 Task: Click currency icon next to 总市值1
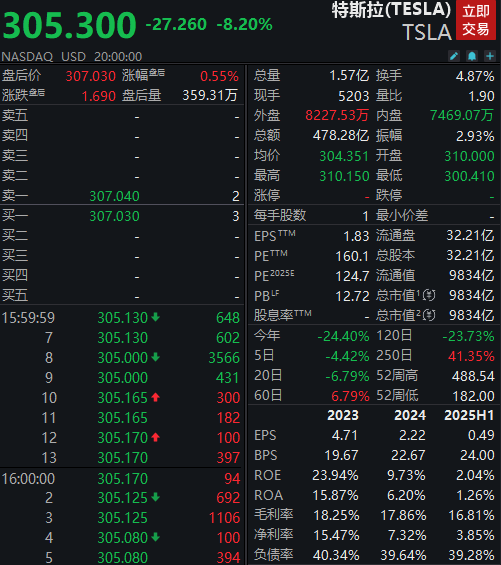click(429, 295)
